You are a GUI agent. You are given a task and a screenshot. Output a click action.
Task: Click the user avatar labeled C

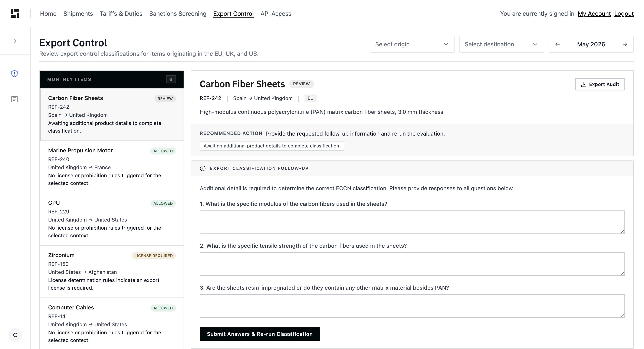(x=15, y=335)
